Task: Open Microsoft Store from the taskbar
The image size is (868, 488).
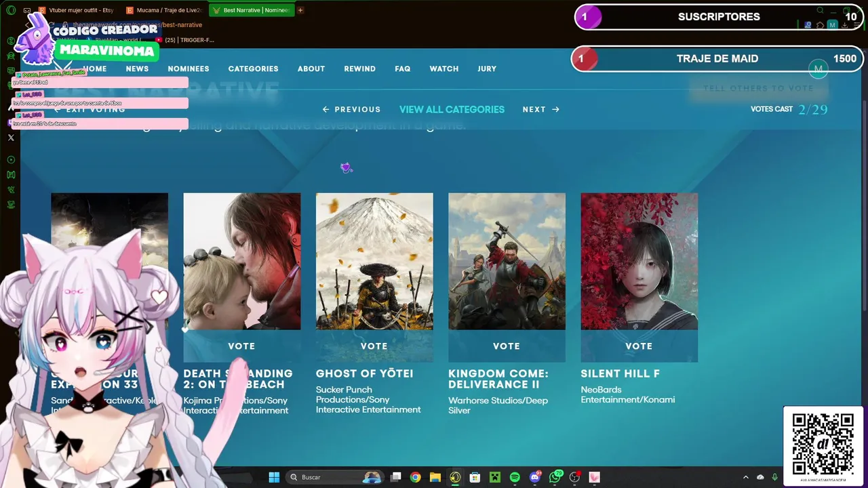Action: (x=475, y=477)
